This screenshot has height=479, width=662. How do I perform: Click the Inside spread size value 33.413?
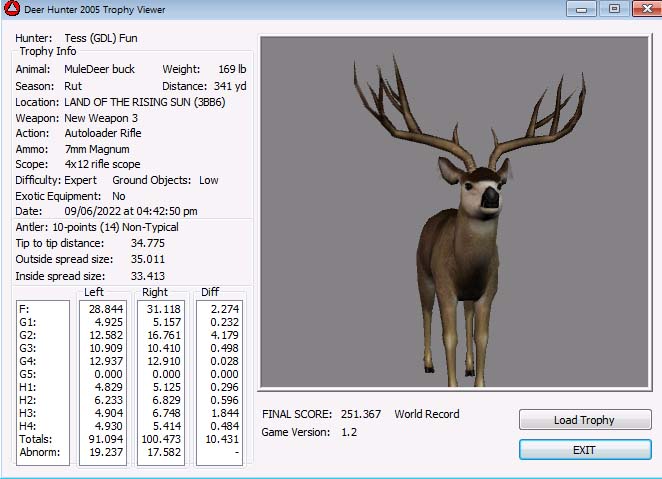tap(148, 276)
